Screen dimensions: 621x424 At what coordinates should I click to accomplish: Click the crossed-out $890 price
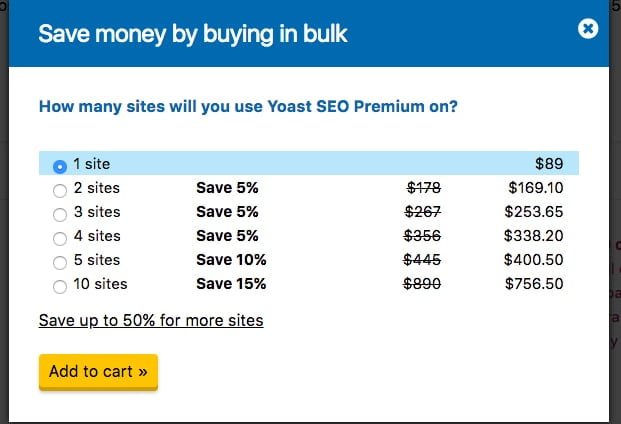point(422,284)
